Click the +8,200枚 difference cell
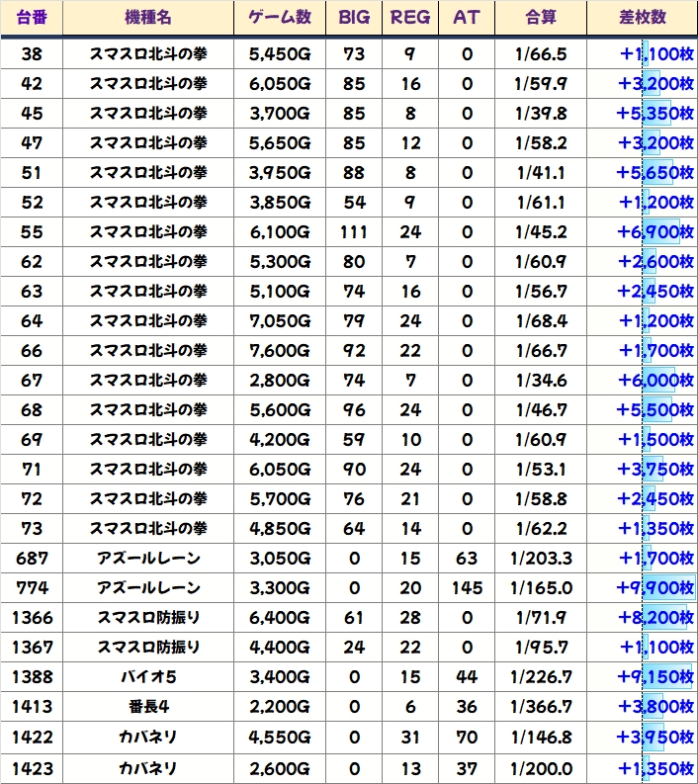This screenshot has height=784, width=698. (x=642, y=618)
